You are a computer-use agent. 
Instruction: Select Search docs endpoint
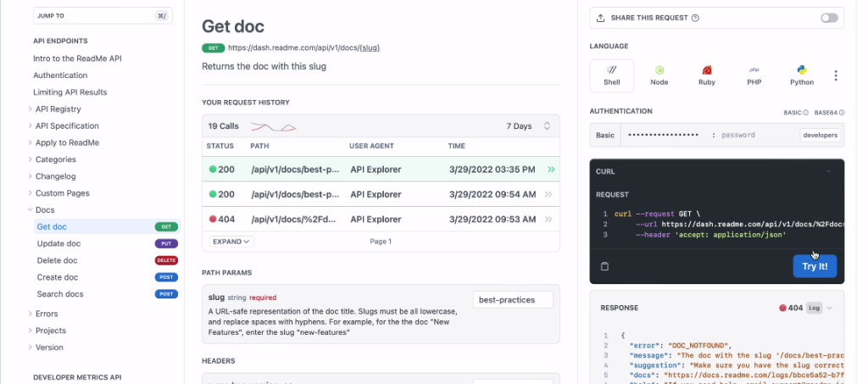click(x=60, y=294)
